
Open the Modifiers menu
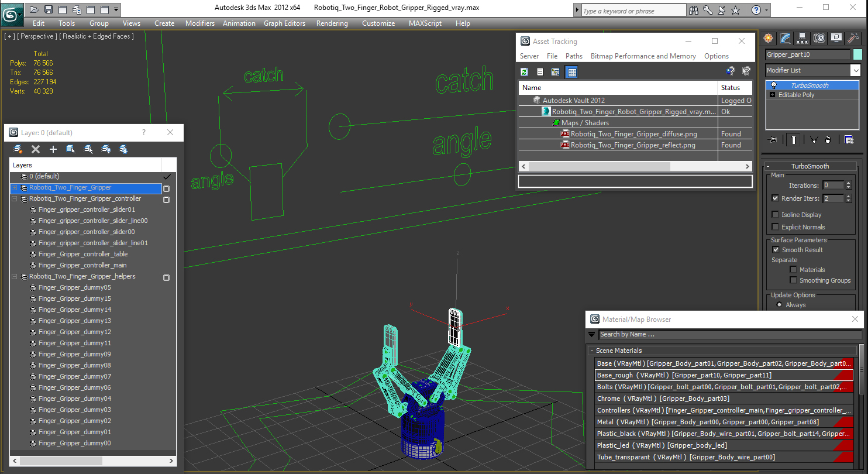click(x=200, y=23)
